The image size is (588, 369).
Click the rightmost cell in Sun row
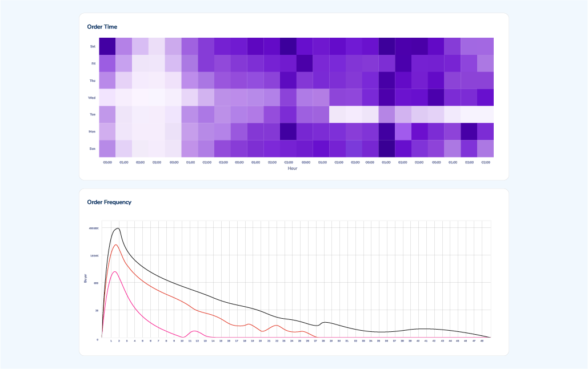pos(485,149)
